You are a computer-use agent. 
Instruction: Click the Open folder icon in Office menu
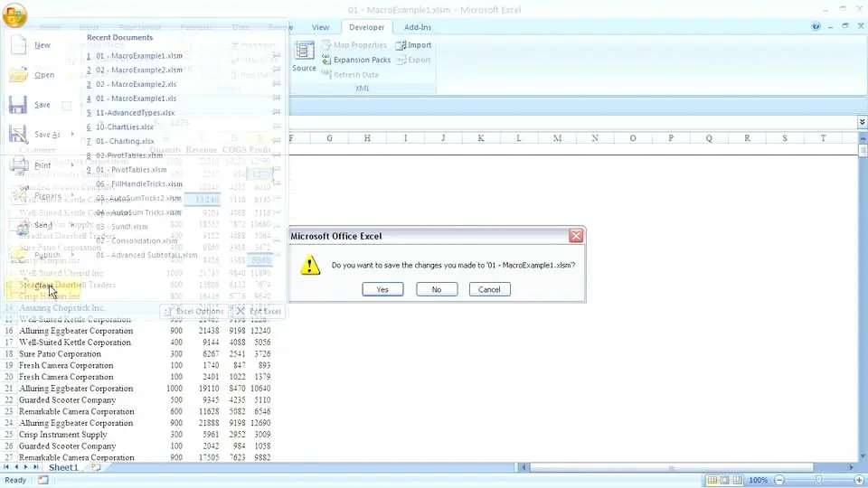point(18,75)
